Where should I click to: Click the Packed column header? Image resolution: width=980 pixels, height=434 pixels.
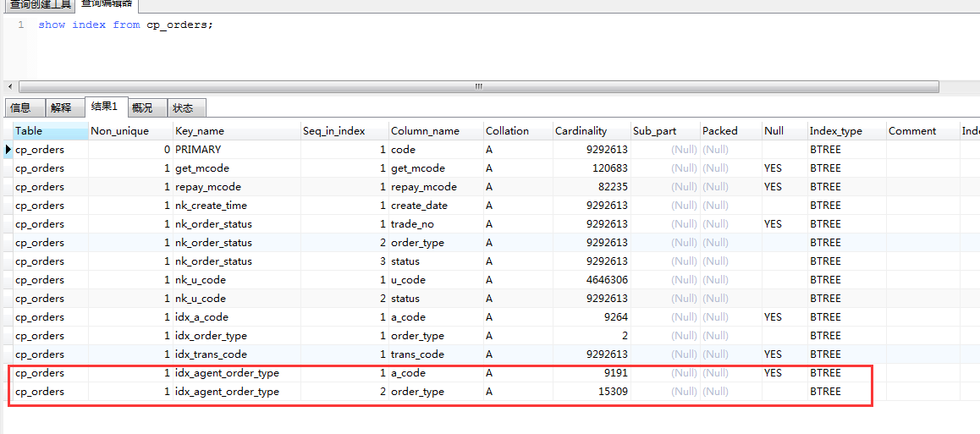[x=730, y=131]
